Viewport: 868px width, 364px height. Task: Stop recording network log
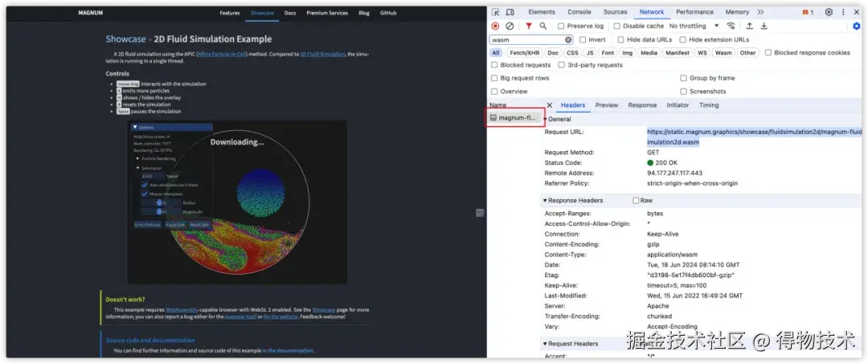coord(495,26)
